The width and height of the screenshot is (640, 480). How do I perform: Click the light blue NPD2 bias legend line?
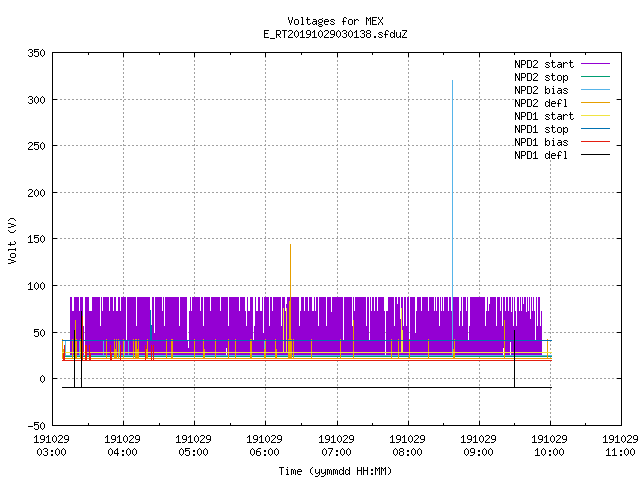(595, 89)
